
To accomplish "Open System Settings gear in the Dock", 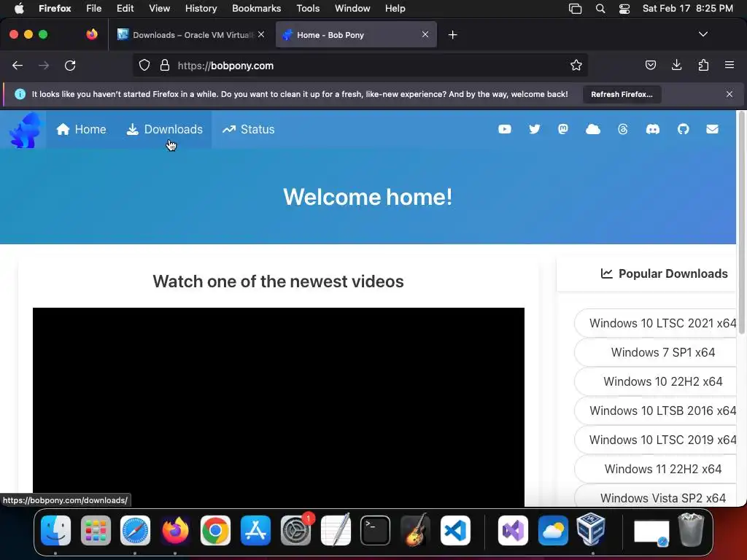I will pos(295,530).
